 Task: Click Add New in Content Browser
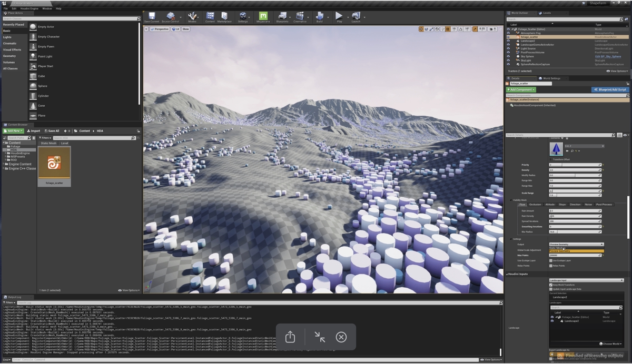coord(14,131)
